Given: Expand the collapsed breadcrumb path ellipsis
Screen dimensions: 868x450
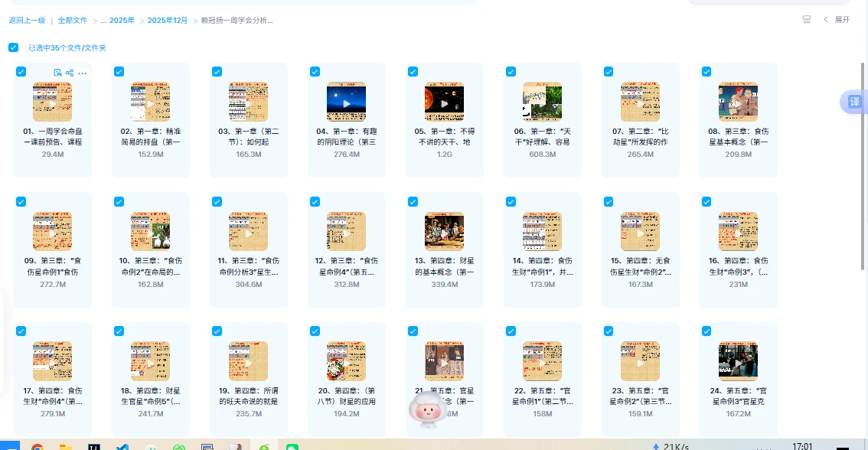Looking at the screenshot, I should coord(103,21).
